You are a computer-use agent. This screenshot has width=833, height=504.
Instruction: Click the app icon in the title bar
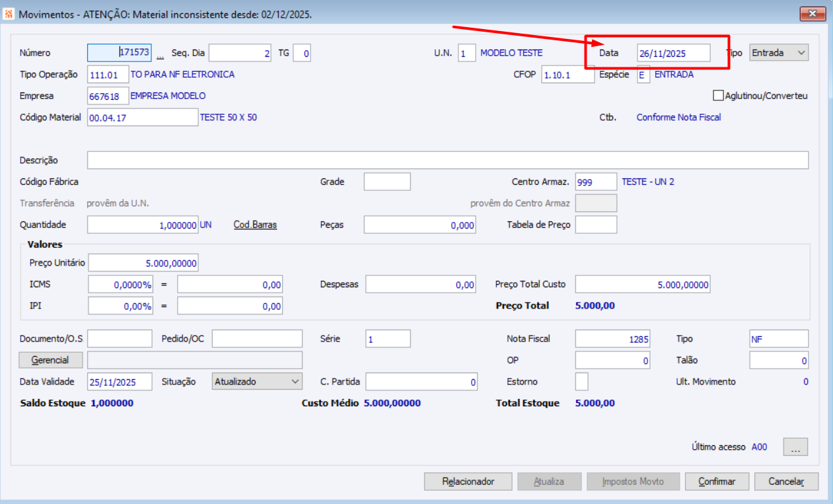(9, 13)
